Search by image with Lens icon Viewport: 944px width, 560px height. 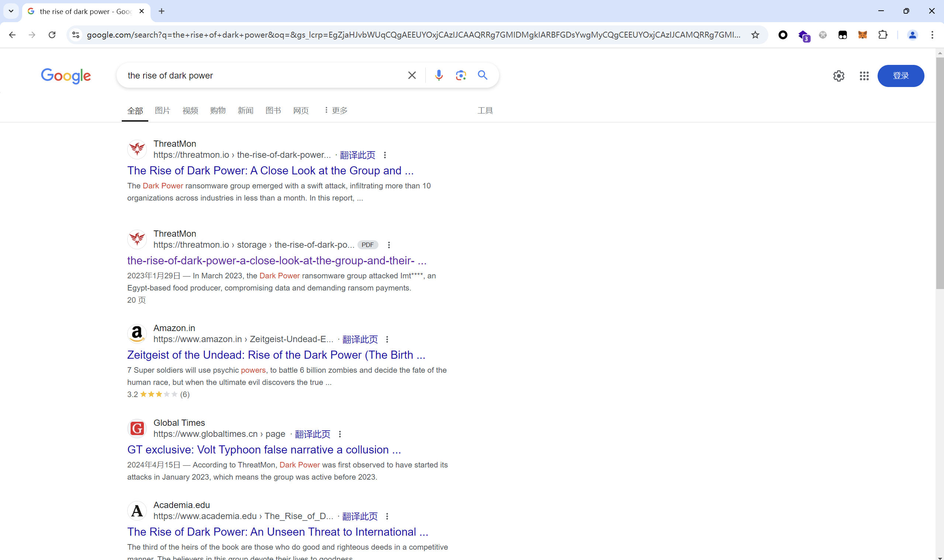(x=460, y=75)
